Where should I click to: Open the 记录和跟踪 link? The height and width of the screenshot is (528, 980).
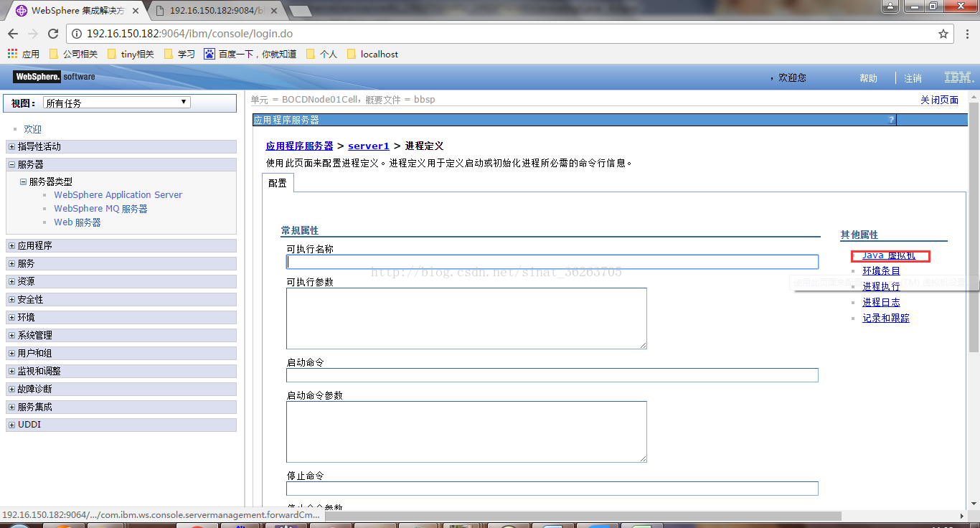886,319
